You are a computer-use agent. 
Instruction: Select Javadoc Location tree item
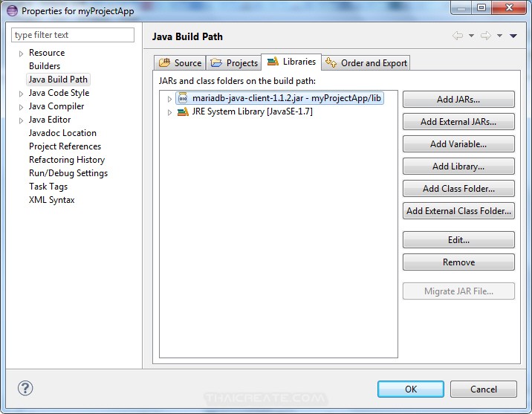62,133
